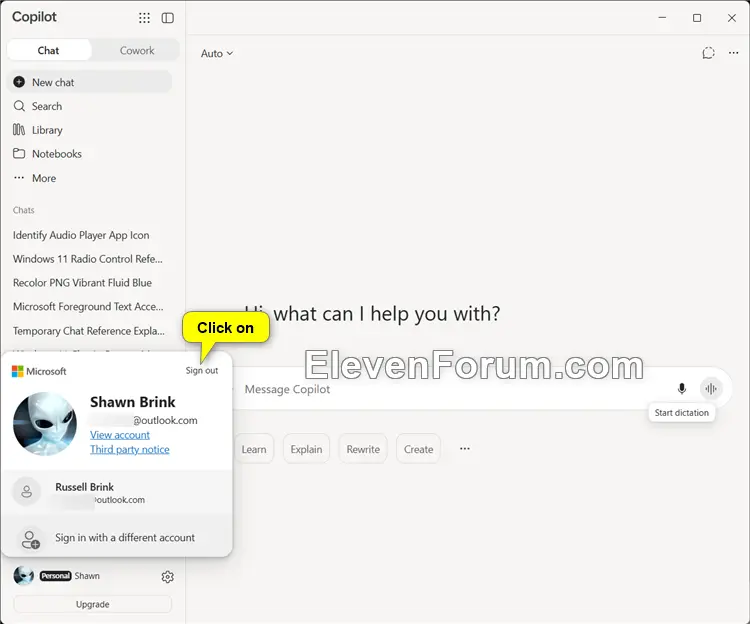750x624 pixels.
Task: Open chat "Temporary Chat Reference Expla..."
Action: pyautogui.click(x=88, y=331)
